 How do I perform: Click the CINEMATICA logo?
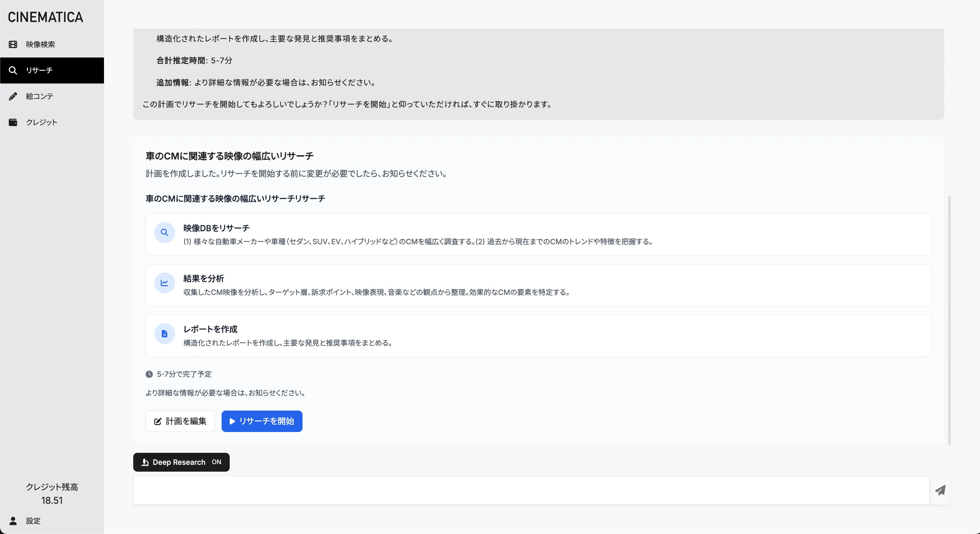[x=45, y=17]
